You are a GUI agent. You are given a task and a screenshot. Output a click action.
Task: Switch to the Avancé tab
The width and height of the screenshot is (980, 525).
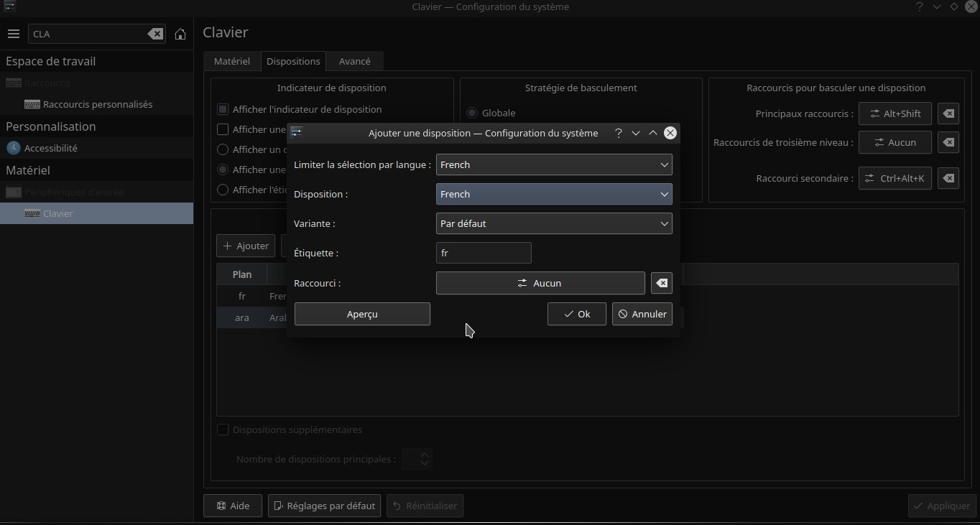355,61
